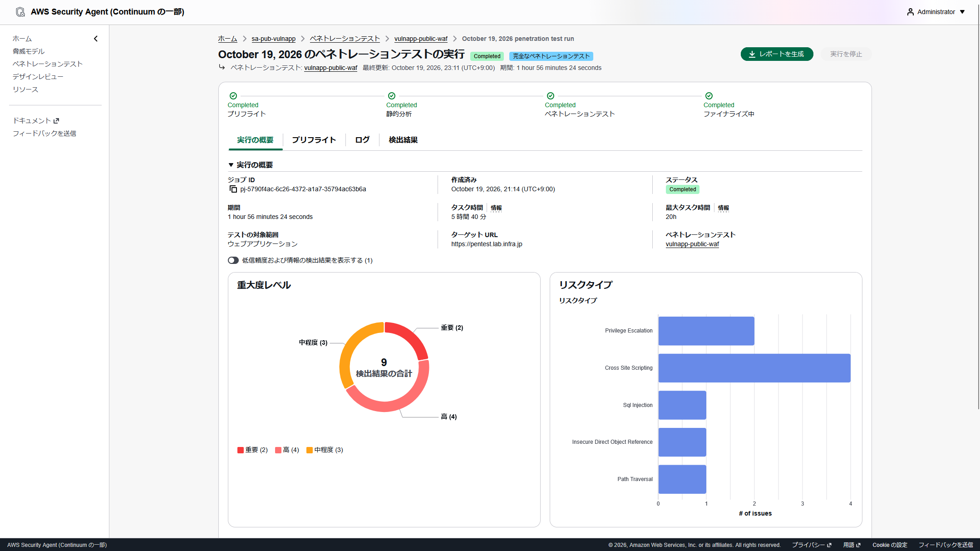
Task: Click the Sql Injection bar in chart
Action: point(682,405)
